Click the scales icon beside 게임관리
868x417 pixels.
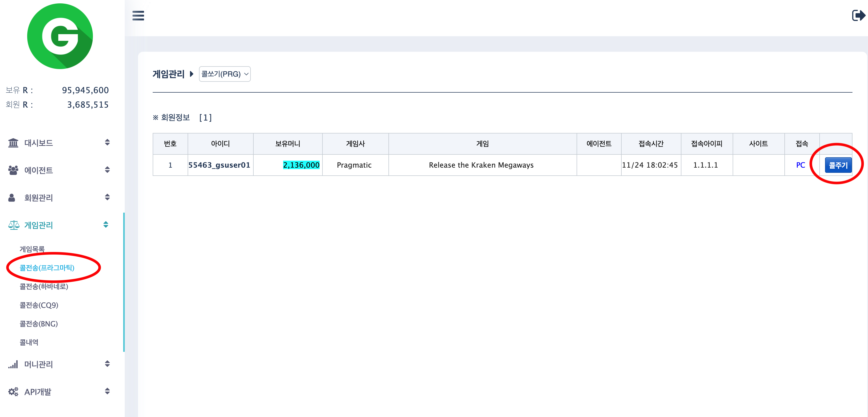click(13, 225)
